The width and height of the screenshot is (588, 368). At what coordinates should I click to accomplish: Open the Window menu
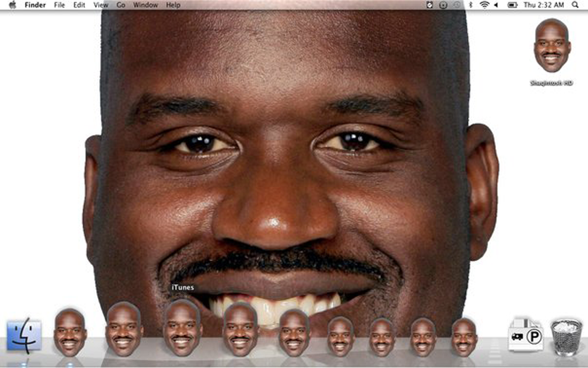coord(145,5)
